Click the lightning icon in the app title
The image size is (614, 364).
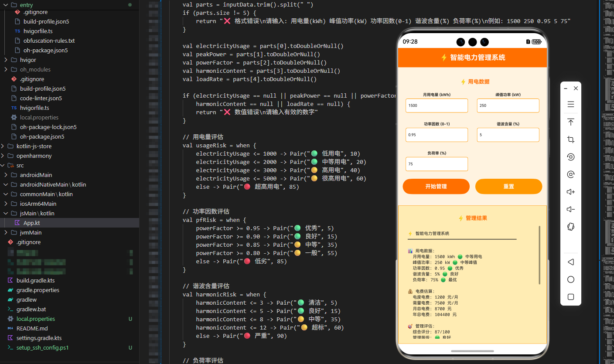click(444, 58)
